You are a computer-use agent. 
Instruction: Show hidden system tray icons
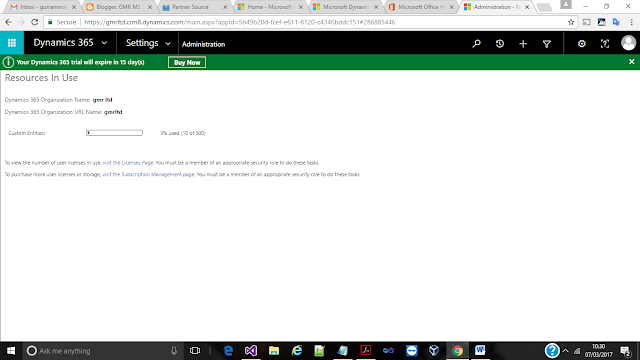tap(565, 351)
